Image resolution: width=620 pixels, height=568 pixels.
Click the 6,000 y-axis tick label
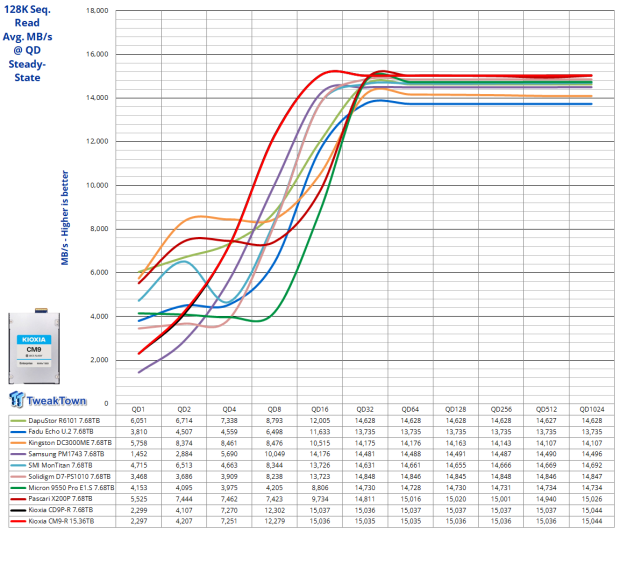[x=99, y=273]
